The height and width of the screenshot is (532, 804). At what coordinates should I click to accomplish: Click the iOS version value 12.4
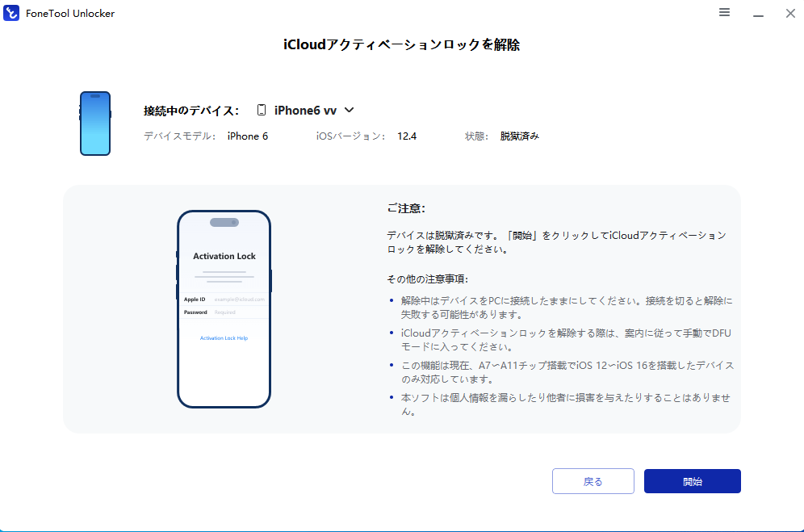click(407, 136)
